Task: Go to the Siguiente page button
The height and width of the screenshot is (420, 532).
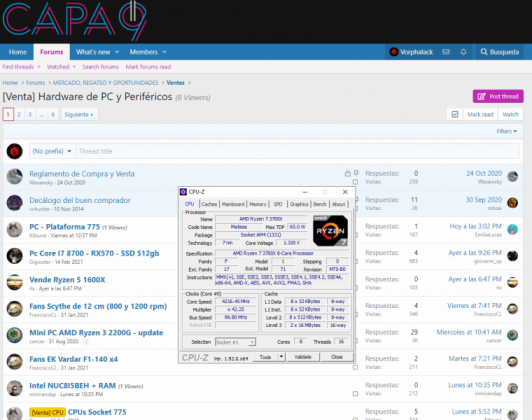Action: (79, 114)
